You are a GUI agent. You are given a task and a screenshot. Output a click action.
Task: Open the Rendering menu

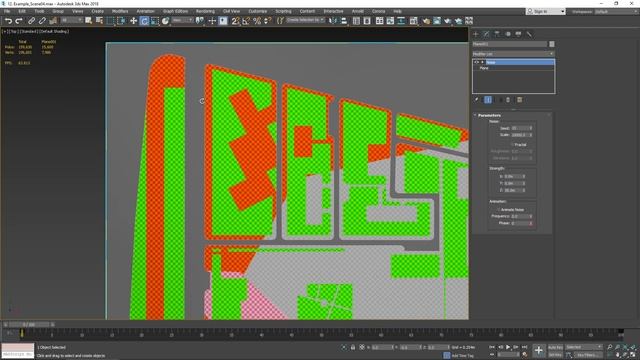pyautogui.click(x=205, y=11)
